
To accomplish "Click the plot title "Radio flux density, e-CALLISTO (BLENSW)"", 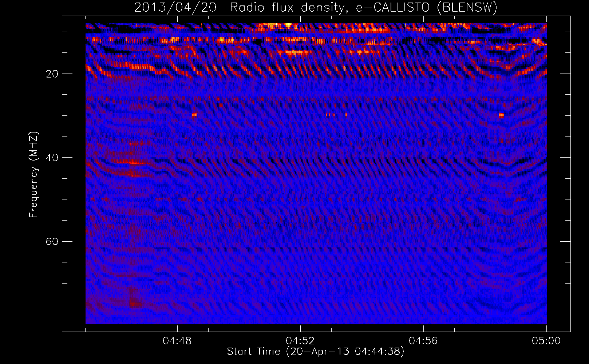I will click(x=363, y=8).
